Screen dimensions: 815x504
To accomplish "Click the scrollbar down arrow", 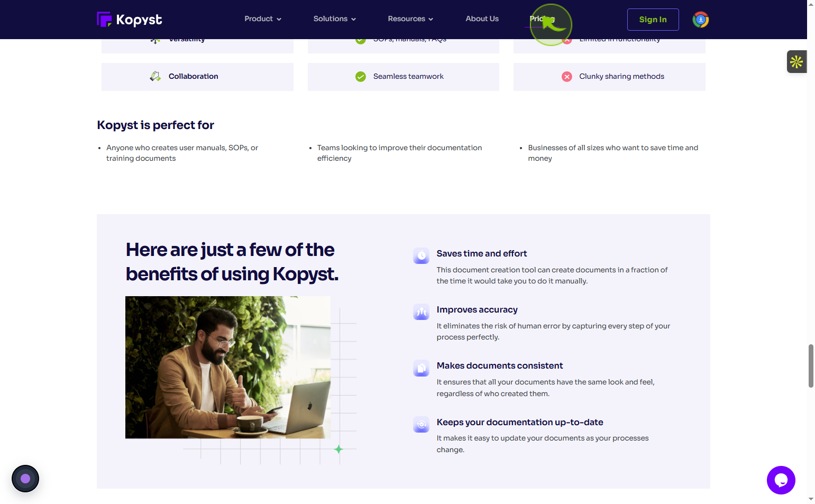I will (x=811, y=499).
